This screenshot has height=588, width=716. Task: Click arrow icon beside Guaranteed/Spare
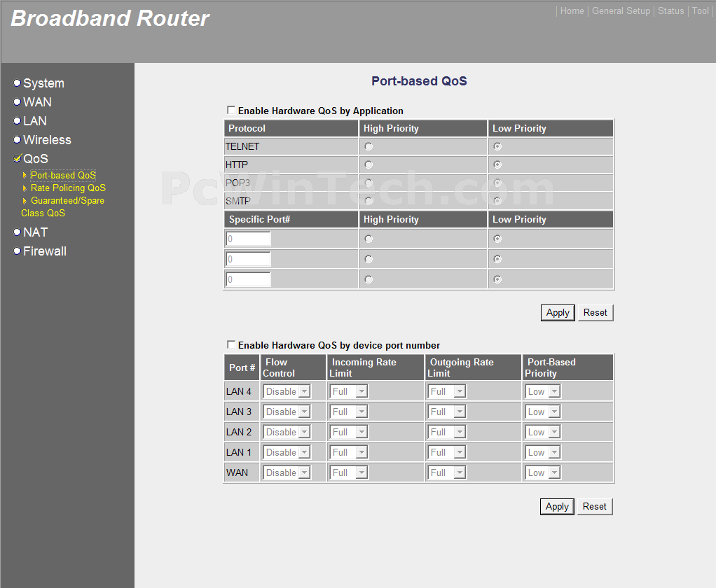[x=25, y=201]
